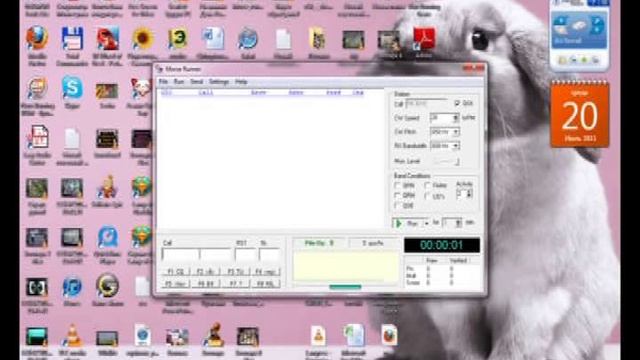Adjust the run duration minutes spinner
The height and width of the screenshot is (360, 640).
(459, 223)
